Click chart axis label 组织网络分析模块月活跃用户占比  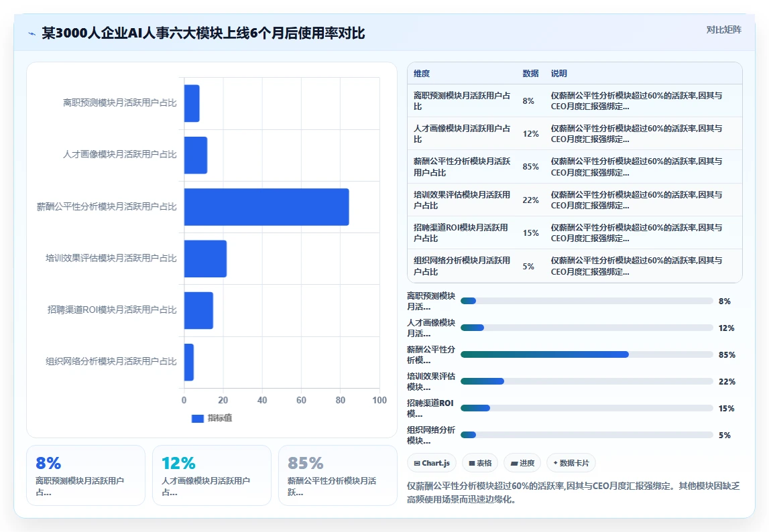click(111, 361)
